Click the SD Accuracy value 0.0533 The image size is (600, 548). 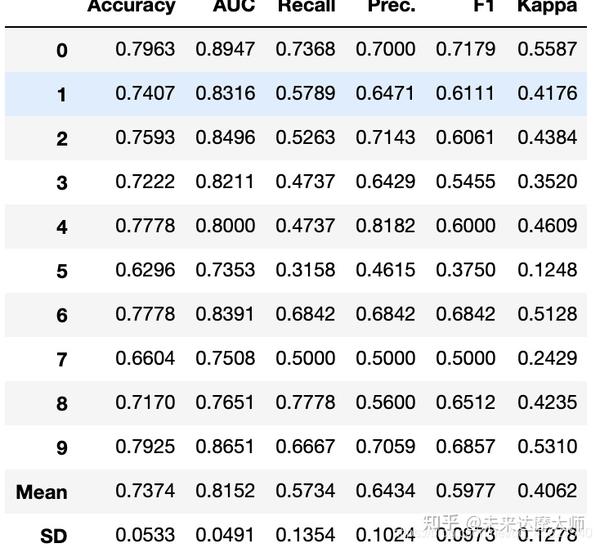point(145,535)
